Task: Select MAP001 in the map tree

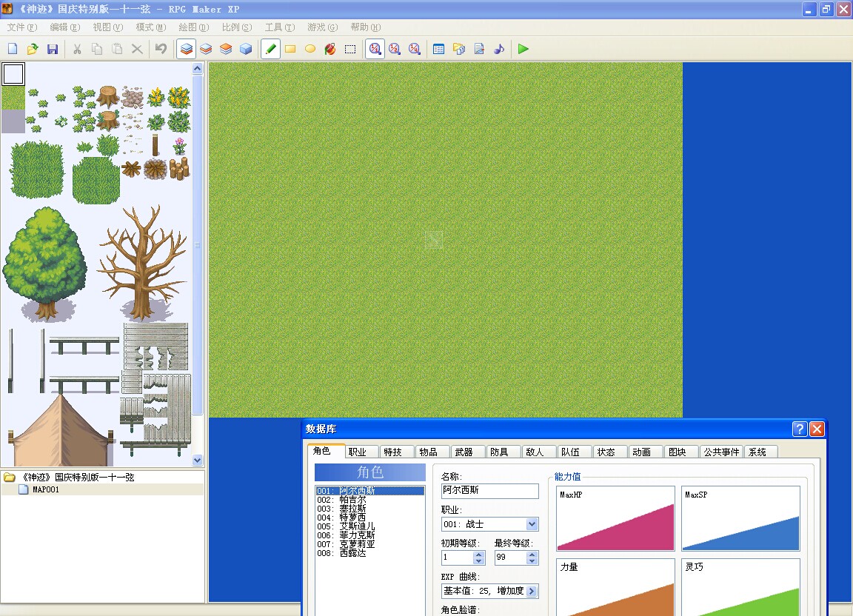Action: point(46,489)
